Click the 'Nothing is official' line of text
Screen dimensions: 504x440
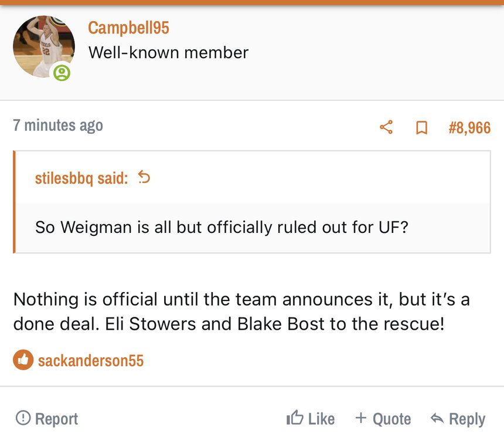click(x=241, y=299)
